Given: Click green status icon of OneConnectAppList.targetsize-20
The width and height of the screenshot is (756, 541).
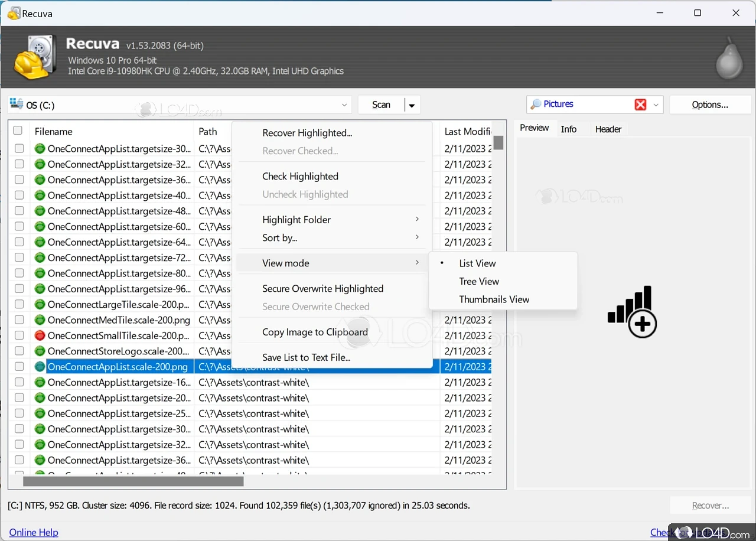Looking at the screenshot, I should [x=40, y=398].
